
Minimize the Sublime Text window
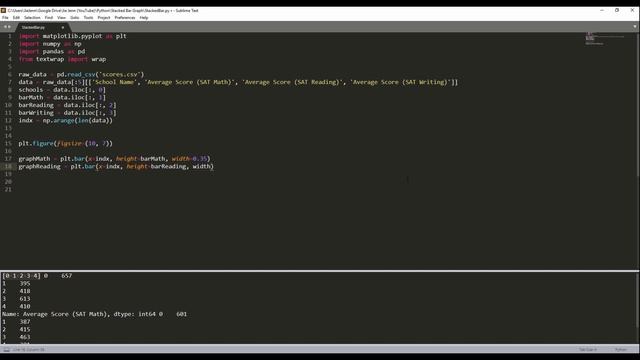coord(602,10)
